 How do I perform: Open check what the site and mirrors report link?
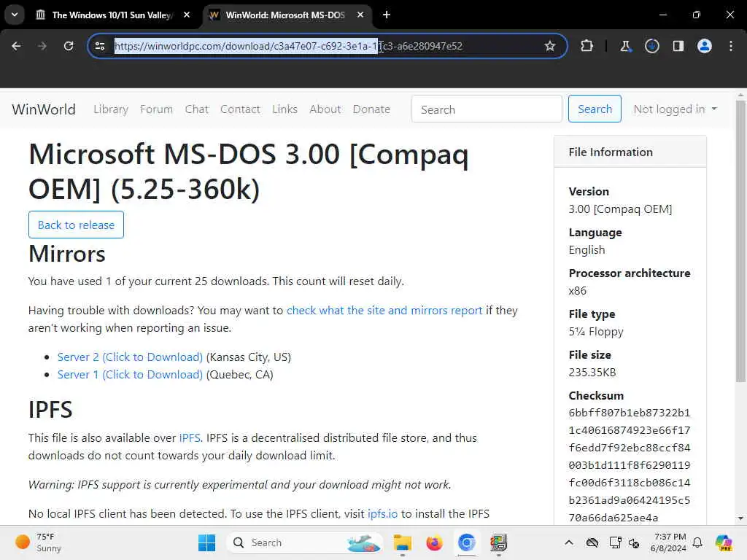(384, 311)
